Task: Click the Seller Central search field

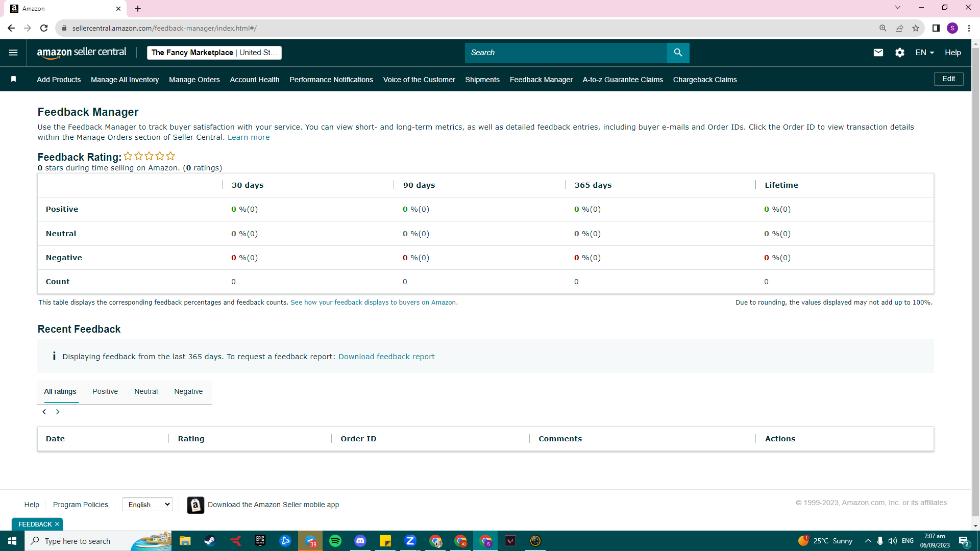Action: tap(566, 53)
